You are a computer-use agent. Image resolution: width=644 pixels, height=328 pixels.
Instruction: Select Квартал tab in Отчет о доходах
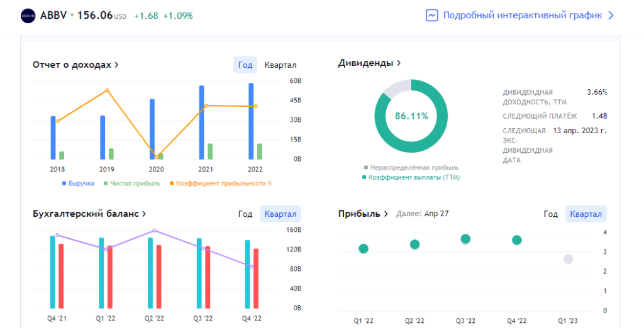(280, 65)
